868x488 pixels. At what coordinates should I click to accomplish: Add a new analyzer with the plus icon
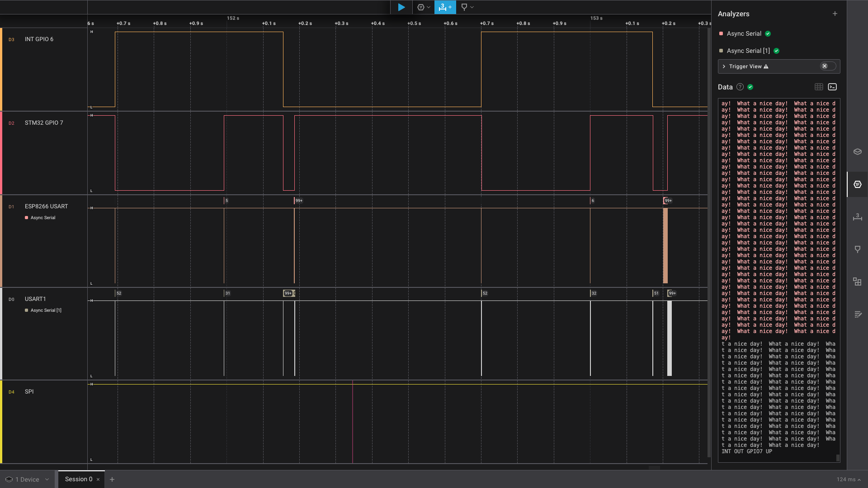835,14
